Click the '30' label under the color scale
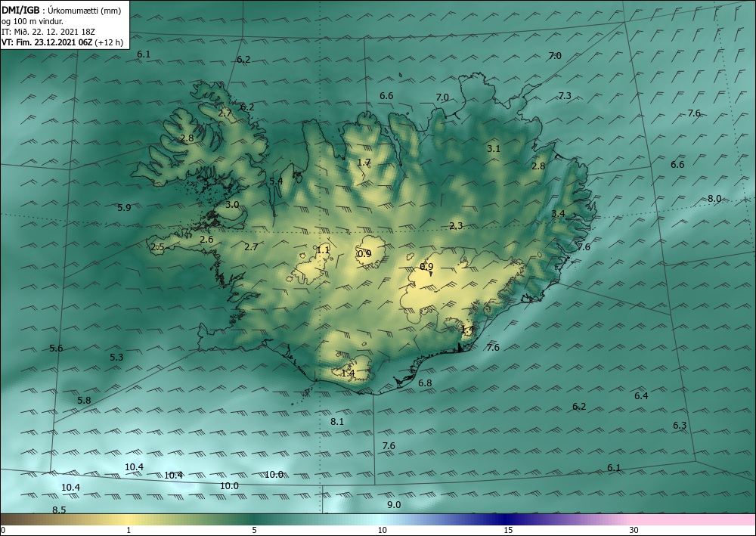 tap(634, 530)
